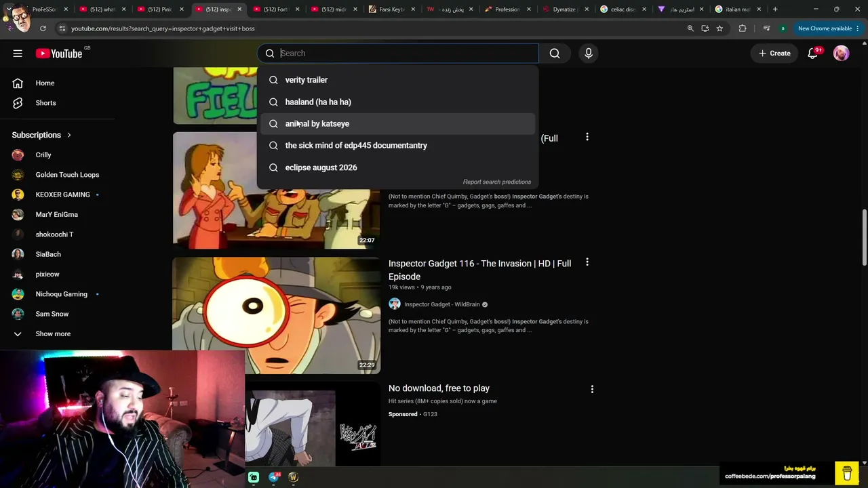Image resolution: width=868 pixels, height=488 pixels.
Task: Reload the current page
Action: coord(43,28)
